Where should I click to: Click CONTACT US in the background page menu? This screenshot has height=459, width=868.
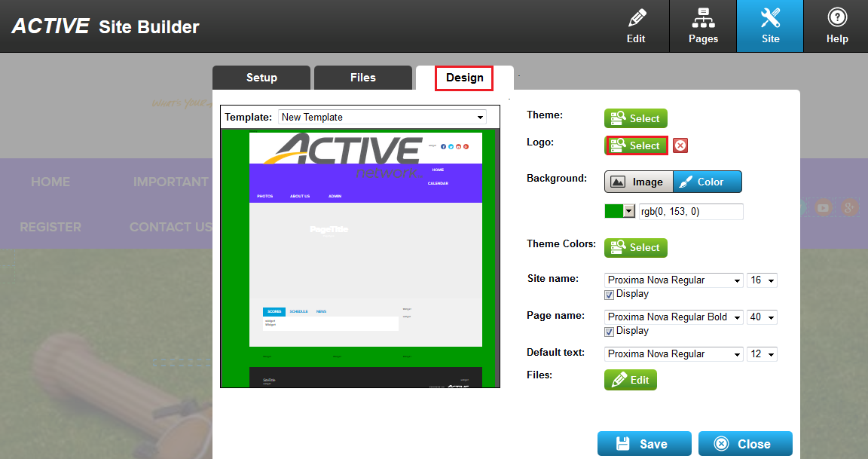click(171, 227)
